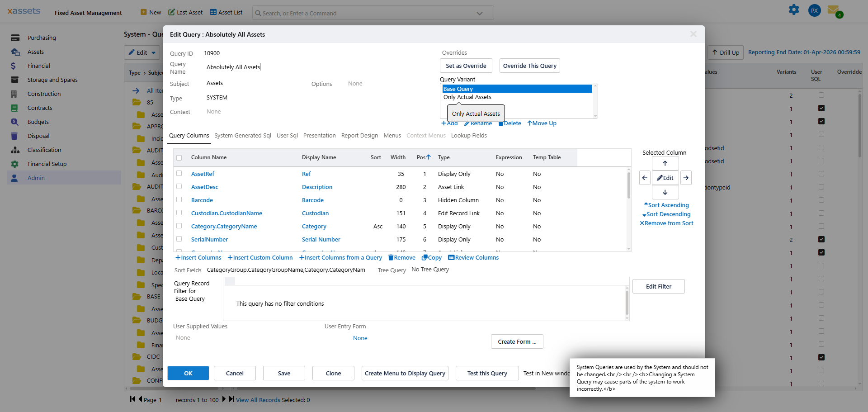868x412 pixels.
Task: Check the Barcode row checkbox
Action: (179, 200)
